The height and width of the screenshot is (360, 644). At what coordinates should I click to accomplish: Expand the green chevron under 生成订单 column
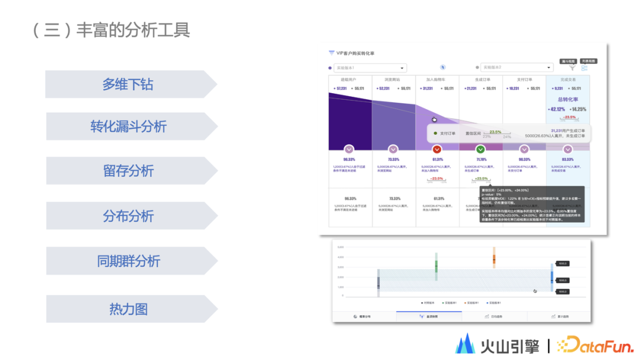(480, 149)
